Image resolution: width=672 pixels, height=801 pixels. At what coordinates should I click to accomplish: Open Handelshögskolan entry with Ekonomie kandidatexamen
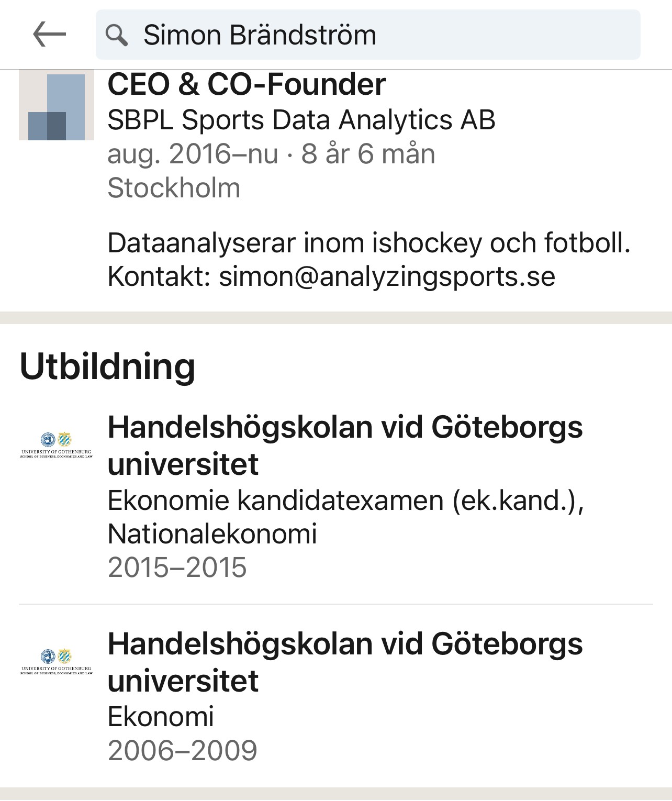click(x=344, y=445)
